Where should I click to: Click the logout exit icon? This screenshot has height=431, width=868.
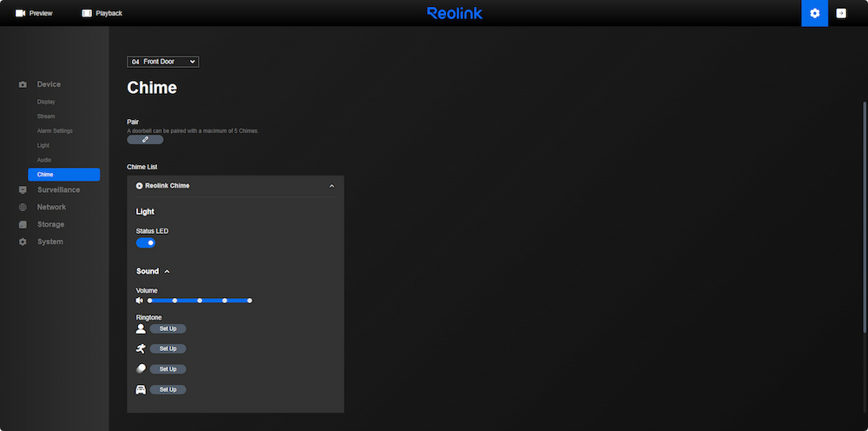pyautogui.click(x=841, y=13)
